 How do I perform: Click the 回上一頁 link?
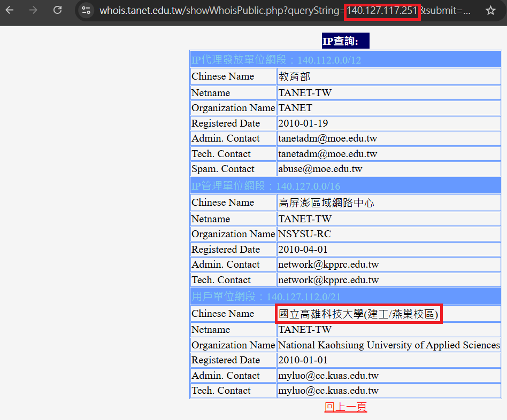pyautogui.click(x=345, y=407)
